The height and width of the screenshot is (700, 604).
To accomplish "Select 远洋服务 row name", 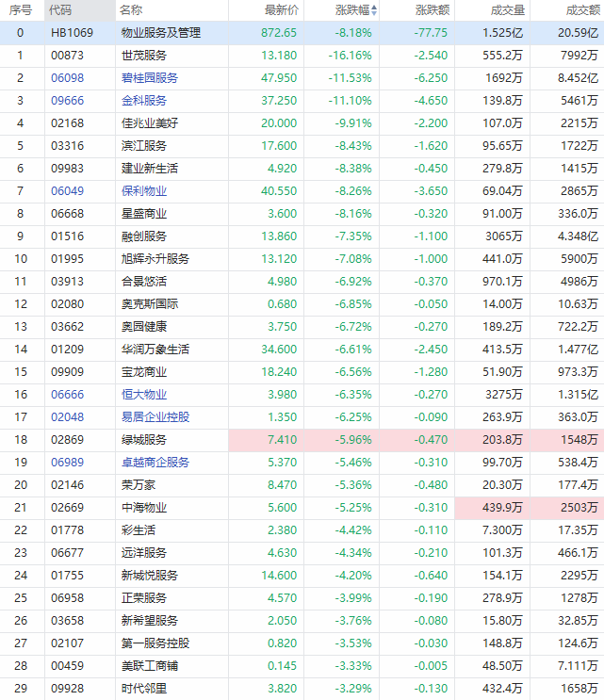I will point(144,553).
